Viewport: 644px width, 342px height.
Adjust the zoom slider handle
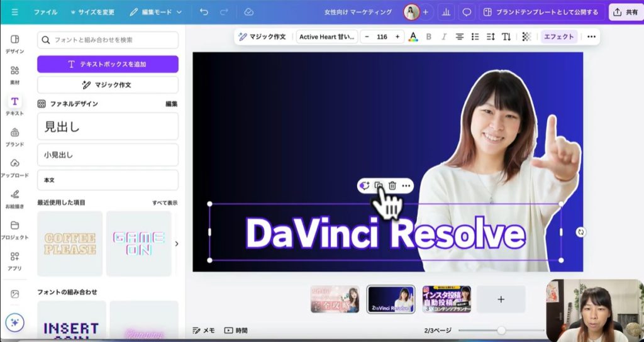point(501,330)
